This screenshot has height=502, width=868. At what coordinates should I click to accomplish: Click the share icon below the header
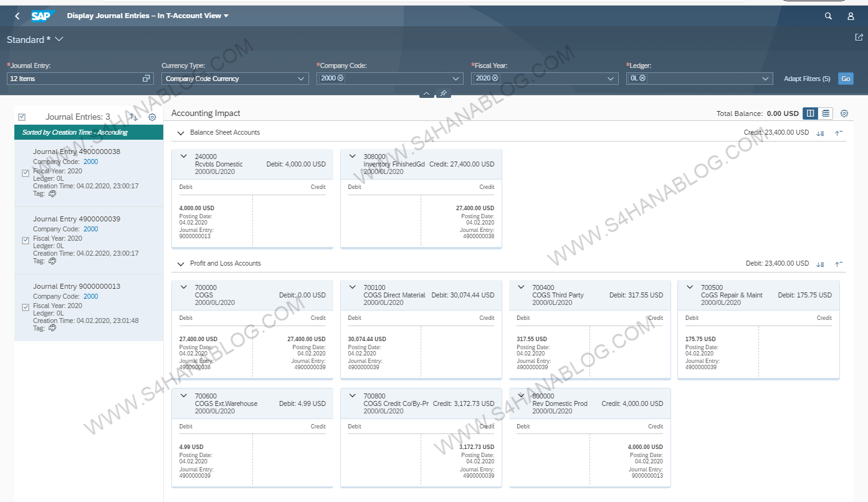859,37
